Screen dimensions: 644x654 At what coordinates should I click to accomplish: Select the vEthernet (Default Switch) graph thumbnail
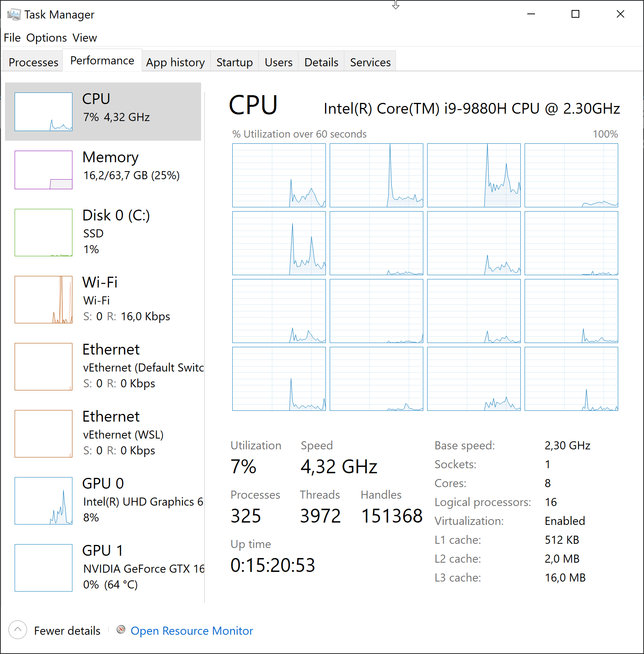coord(44,367)
